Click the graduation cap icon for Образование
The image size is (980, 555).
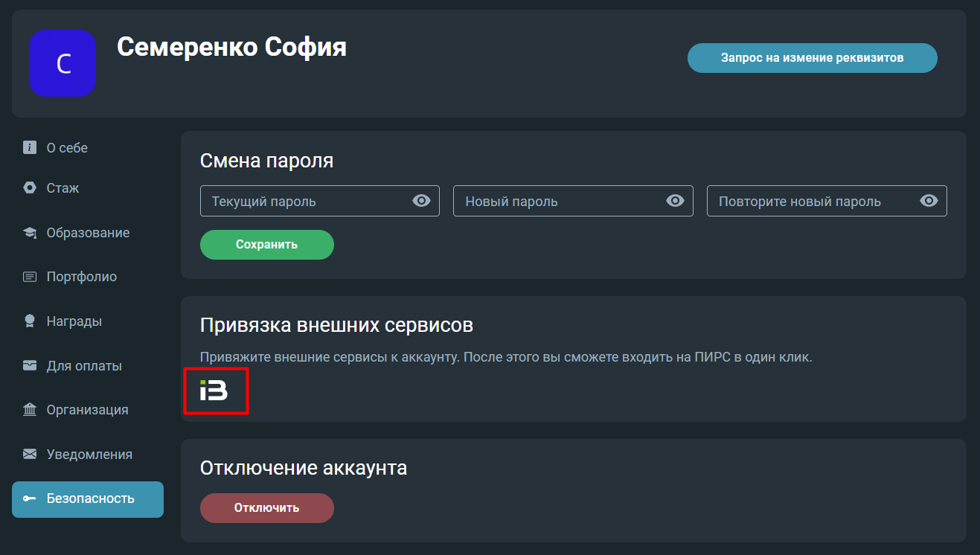click(30, 233)
